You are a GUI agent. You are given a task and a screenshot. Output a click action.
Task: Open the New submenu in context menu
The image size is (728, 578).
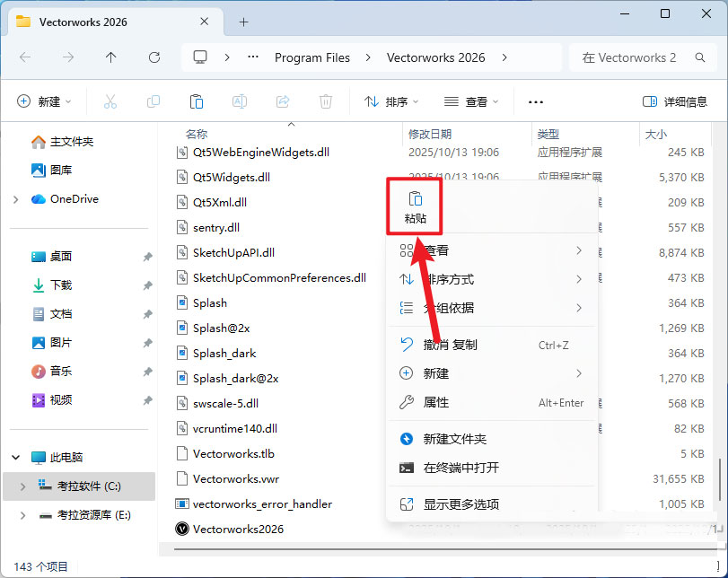(492, 373)
